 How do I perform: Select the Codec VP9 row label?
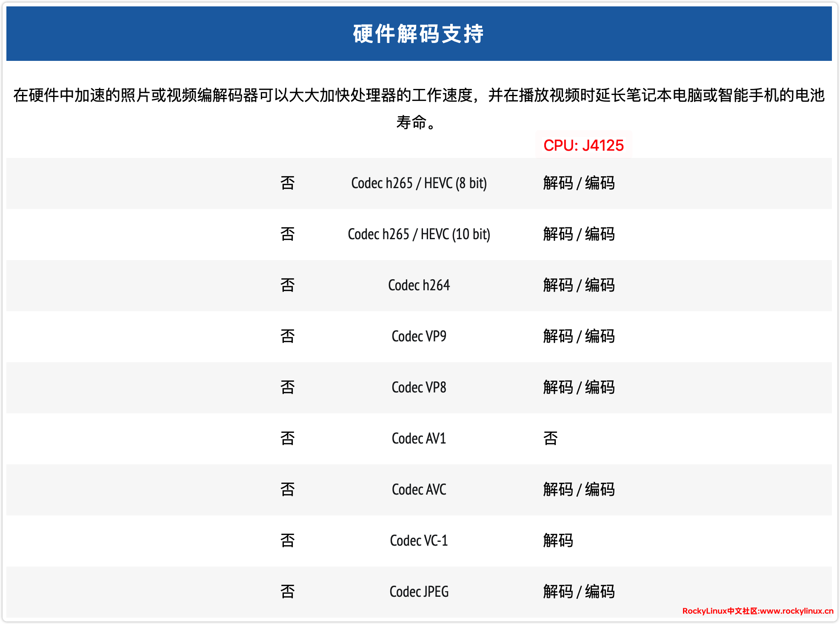[x=419, y=336]
